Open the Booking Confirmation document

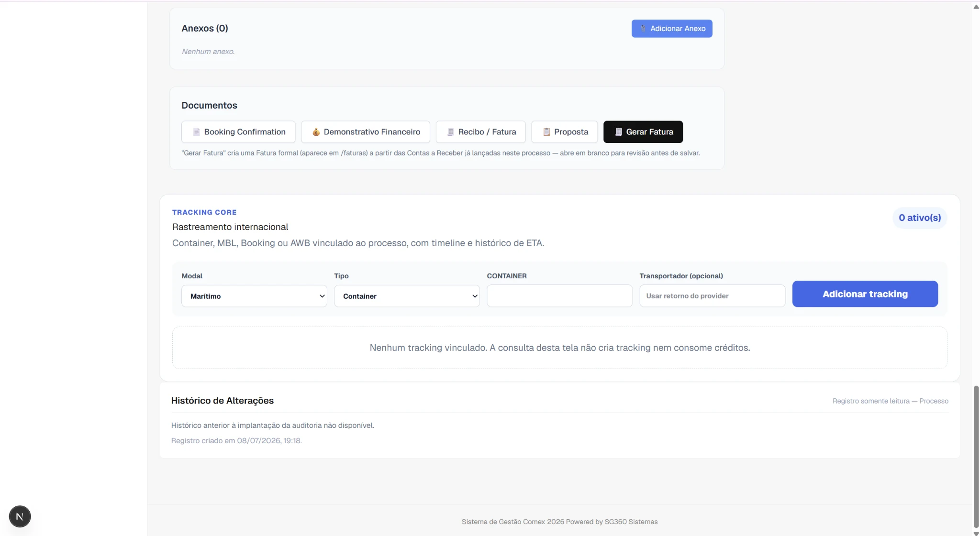point(238,132)
